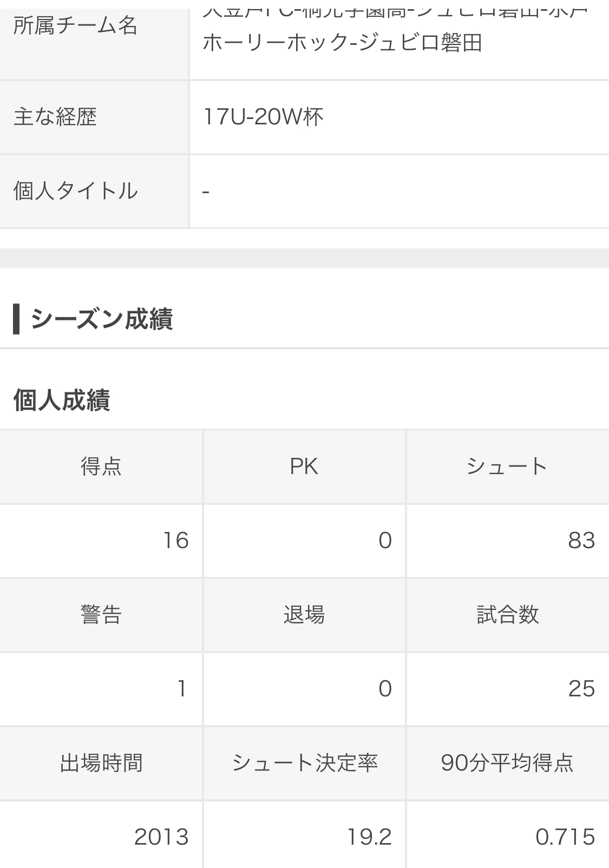The height and width of the screenshot is (868, 609).
Task: Click the 警告 header cell
Action: pyautogui.click(x=101, y=615)
